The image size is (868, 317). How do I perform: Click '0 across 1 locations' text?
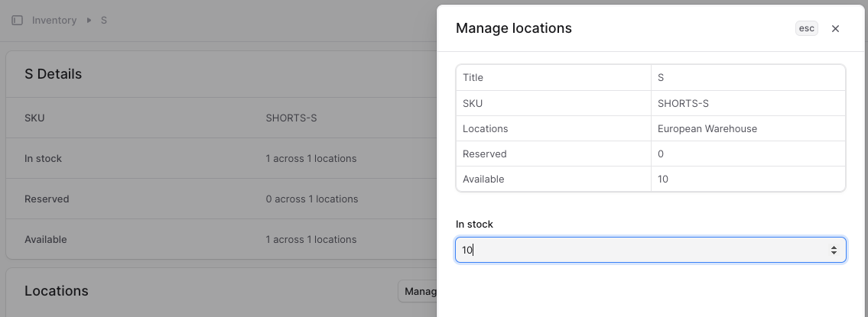point(312,199)
